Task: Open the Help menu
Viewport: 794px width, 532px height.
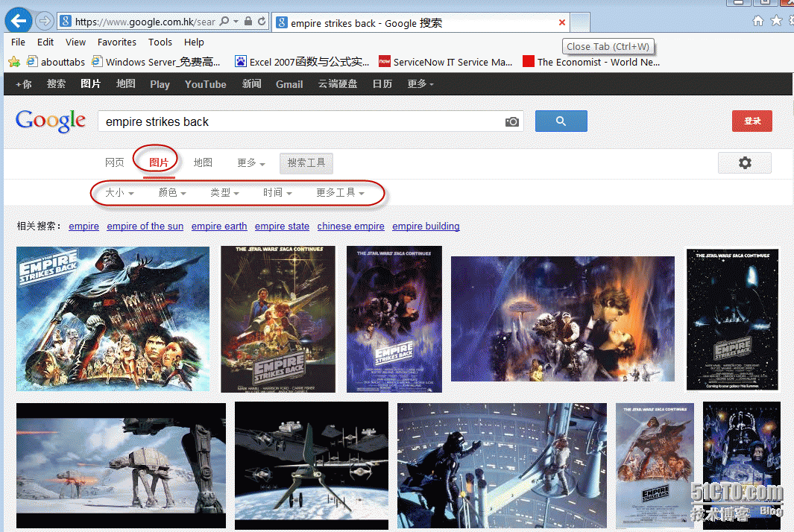Action: [x=194, y=42]
